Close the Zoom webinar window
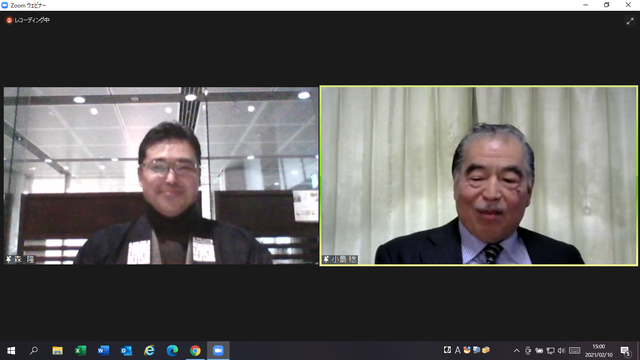This screenshot has height=360, width=640. [x=628, y=5]
